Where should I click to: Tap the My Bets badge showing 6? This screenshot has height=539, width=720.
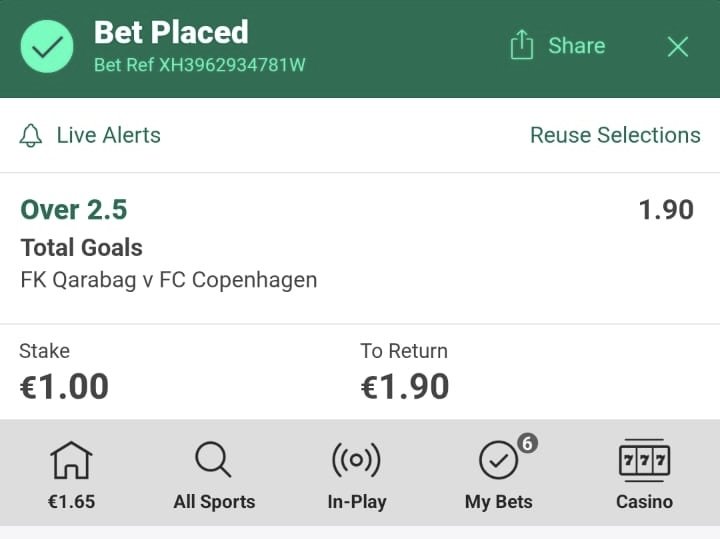(527, 443)
